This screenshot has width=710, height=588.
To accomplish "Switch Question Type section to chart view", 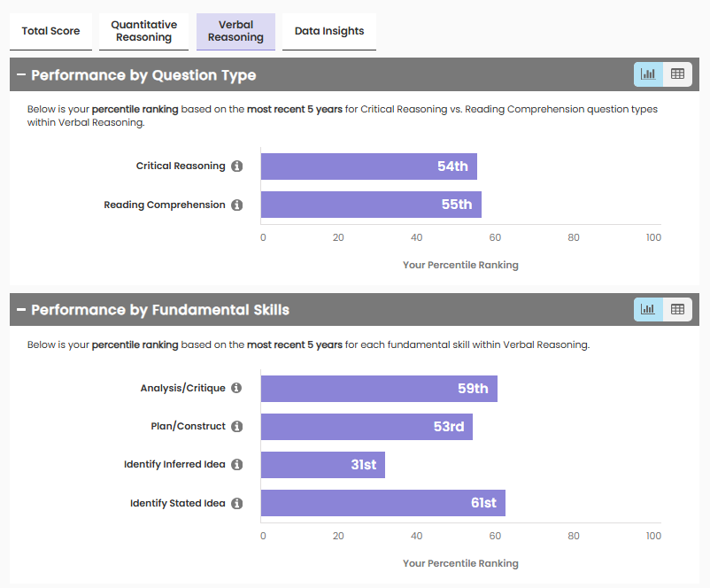I will point(648,74).
